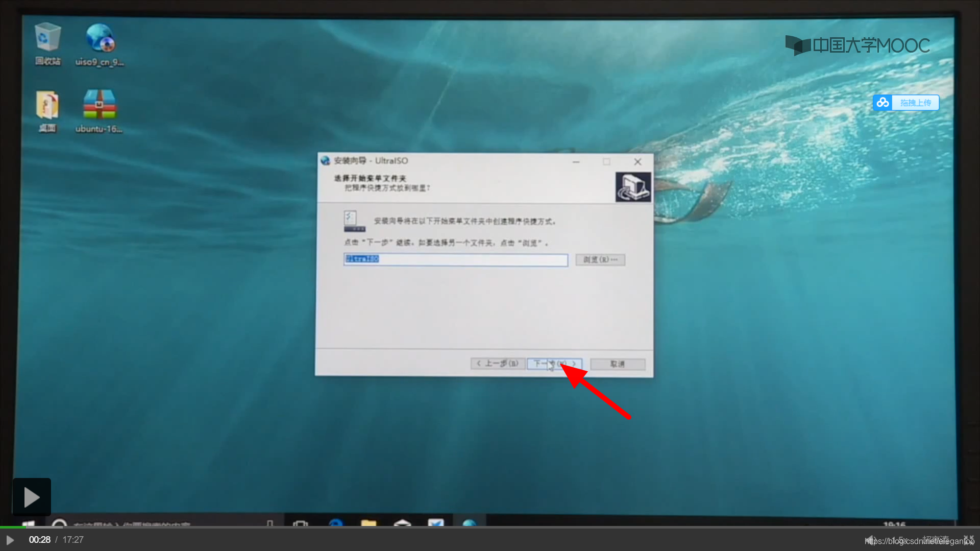980x551 pixels.
Task: Go back with the 上一步 button
Action: click(x=498, y=364)
